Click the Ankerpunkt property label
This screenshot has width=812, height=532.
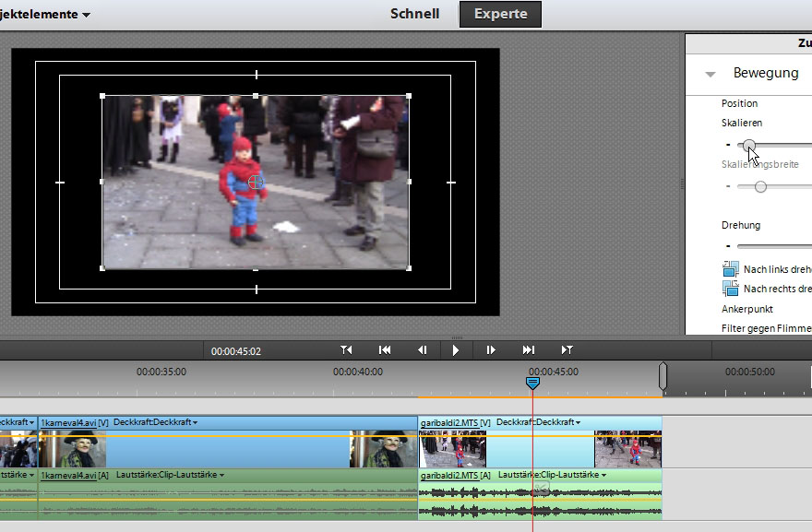pos(746,309)
